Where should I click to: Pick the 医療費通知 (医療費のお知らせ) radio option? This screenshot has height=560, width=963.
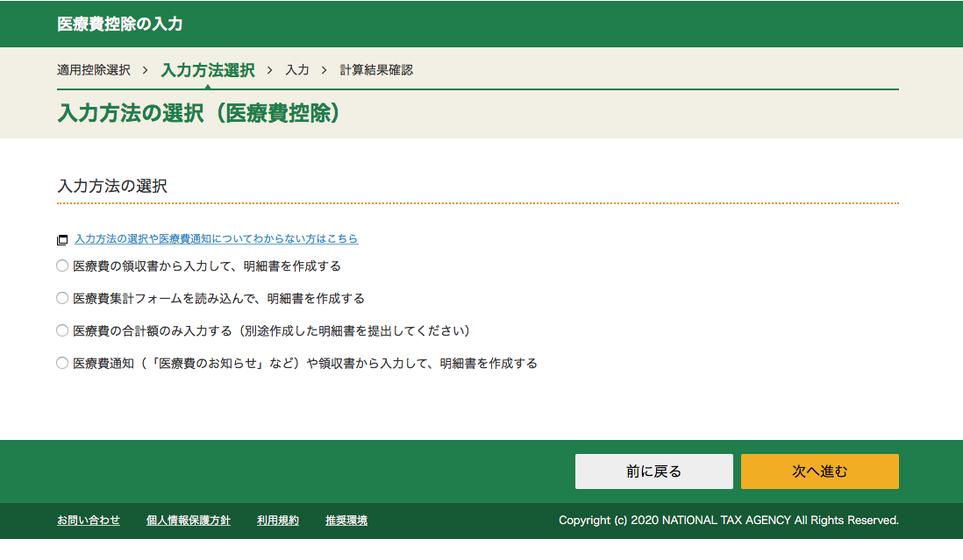click(x=62, y=363)
